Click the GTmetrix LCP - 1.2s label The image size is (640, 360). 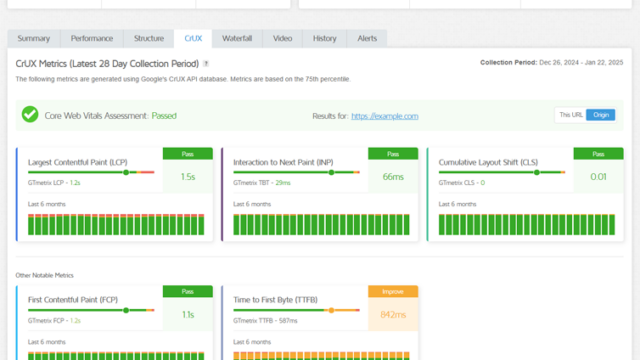[x=54, y=183]
